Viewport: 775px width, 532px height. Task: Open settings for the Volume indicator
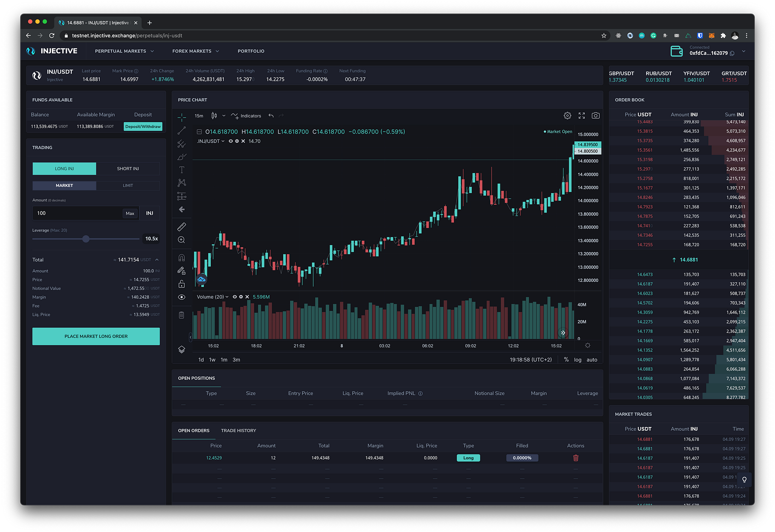[x=241, y=297]
